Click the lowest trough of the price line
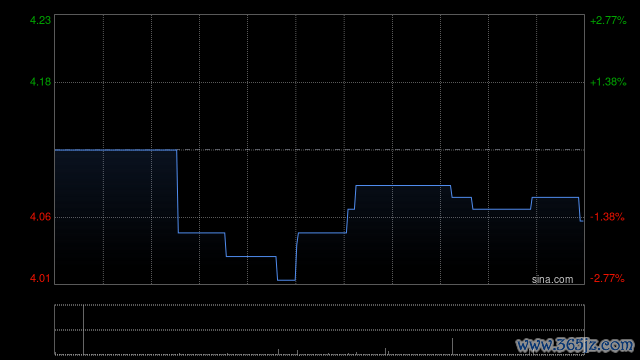The image size is (640, 360). coord(286,280)
